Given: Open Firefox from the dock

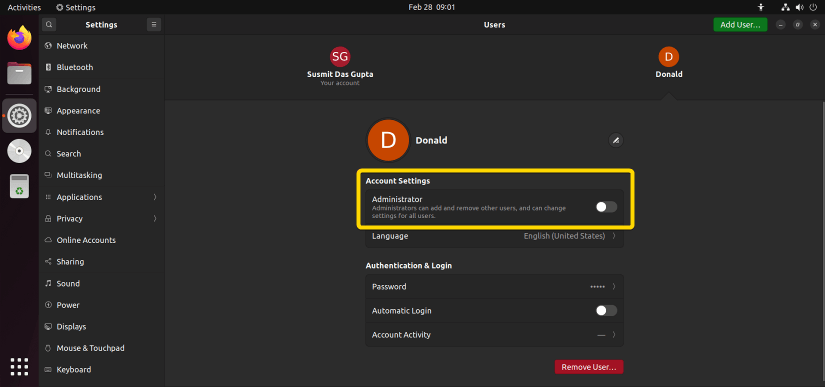Looking at the screenshot, I should point(19,38).
